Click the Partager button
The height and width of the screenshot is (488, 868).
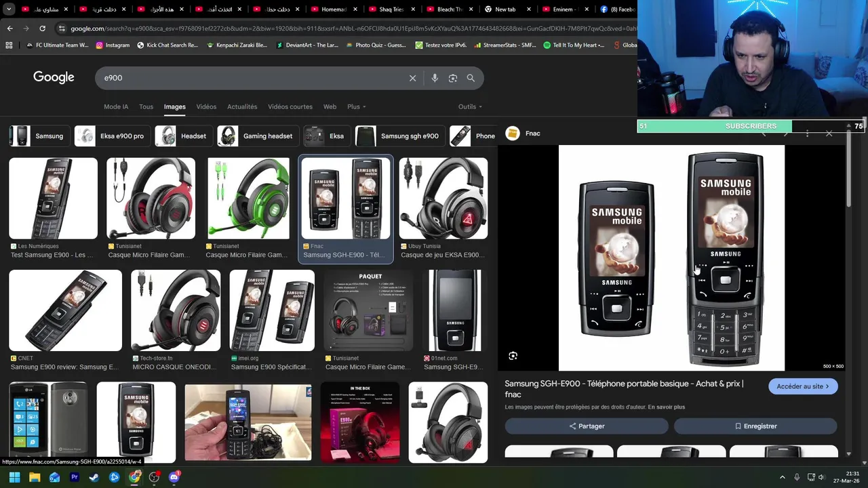point(587,426)
